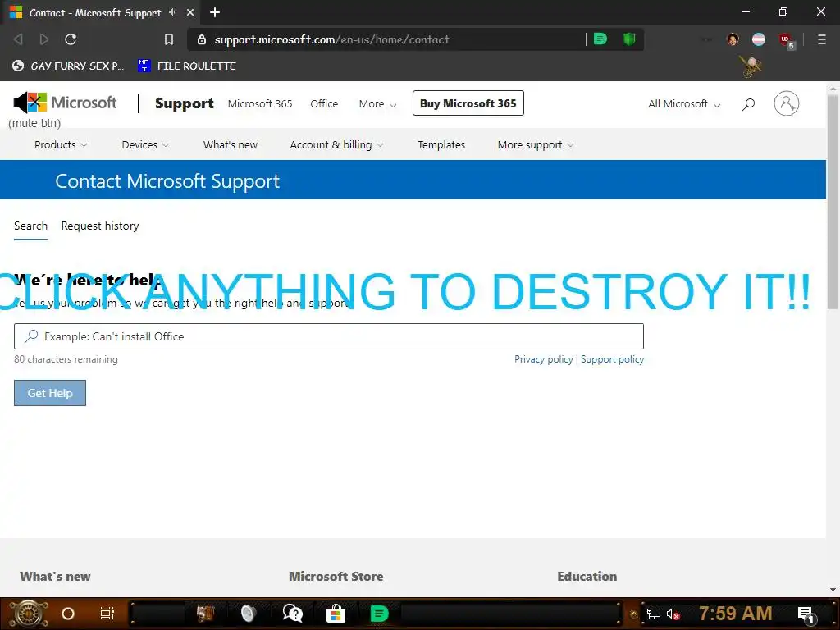
Task: Open the notification center icon
Action: 806,614
